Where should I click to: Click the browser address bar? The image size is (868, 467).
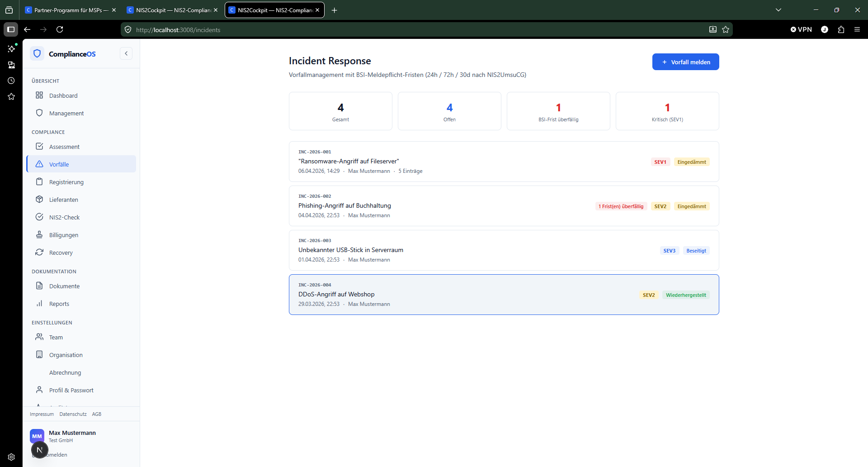point(407,30)
